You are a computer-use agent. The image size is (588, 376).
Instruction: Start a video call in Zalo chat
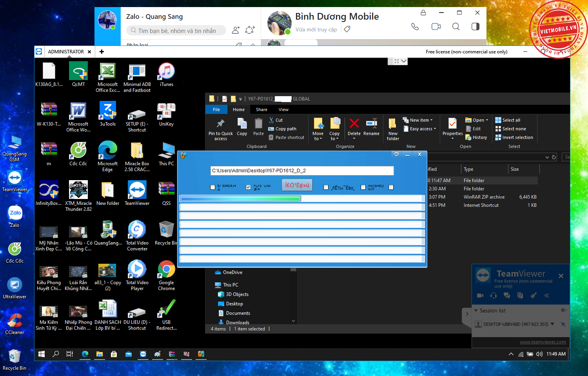click(436, 27)
